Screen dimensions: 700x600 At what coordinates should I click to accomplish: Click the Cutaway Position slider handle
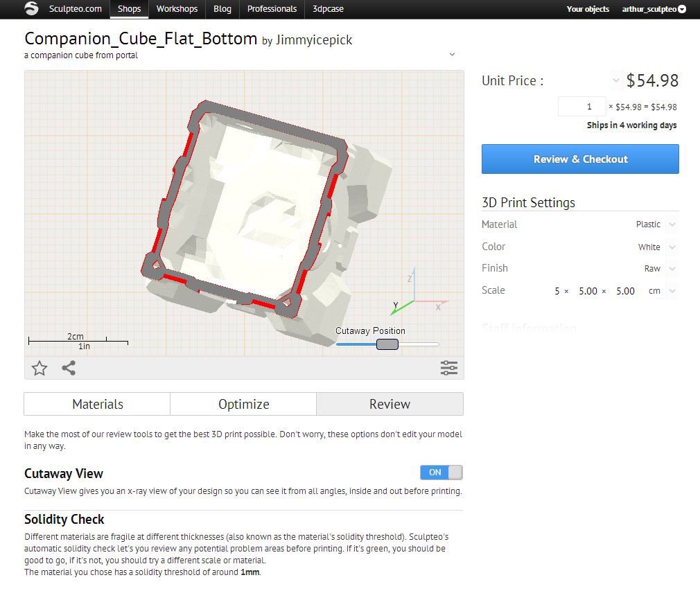(387, 344)
